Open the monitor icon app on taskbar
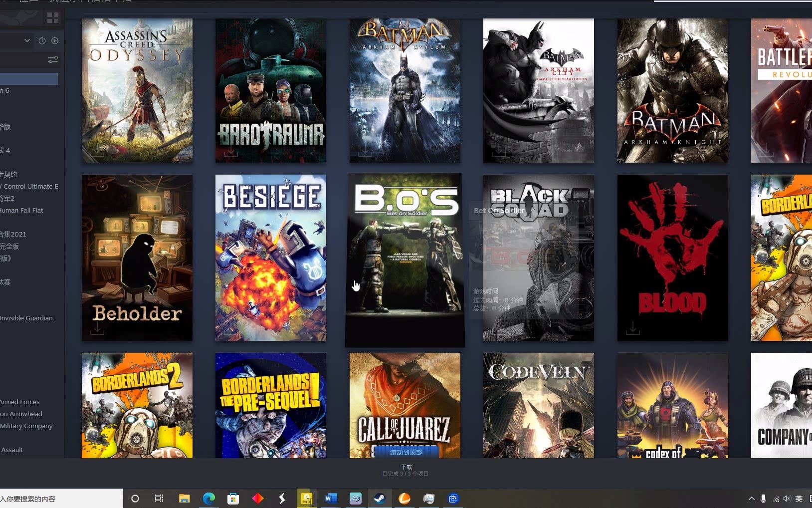This screenshot has height=508, width=812. (428, 499)
